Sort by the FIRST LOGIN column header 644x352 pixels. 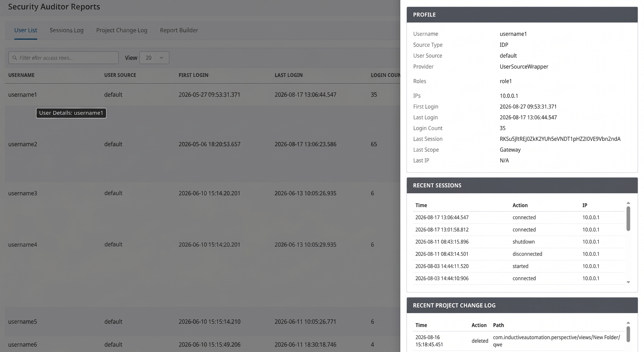coord(194,75)
